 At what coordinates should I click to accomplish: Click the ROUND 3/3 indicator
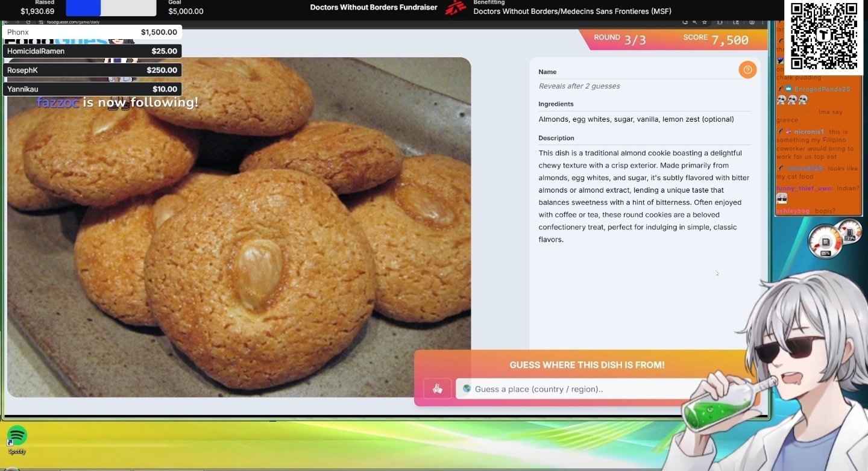click(620, 40)
